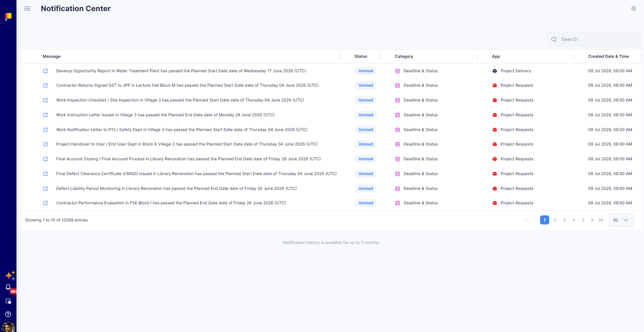
Task: Sort by Created Date & Time header
Action: [608, 56]
